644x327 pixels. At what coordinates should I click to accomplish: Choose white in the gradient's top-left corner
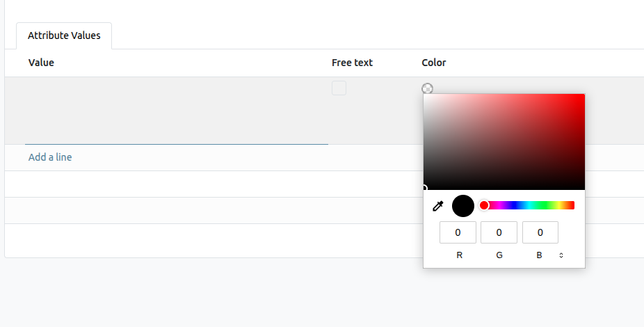[425, 95]
